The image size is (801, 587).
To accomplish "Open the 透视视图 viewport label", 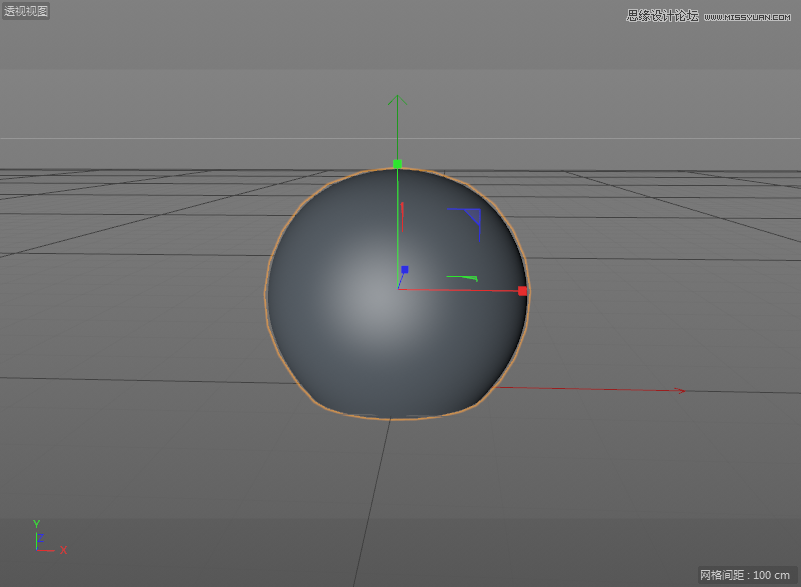I will pyautogui.click(x=26, y=11).
